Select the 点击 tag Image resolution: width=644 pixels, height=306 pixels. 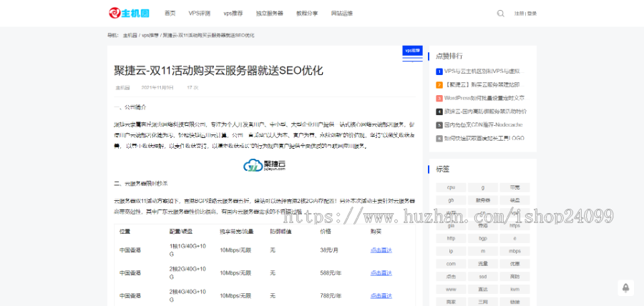click(451, 277)
